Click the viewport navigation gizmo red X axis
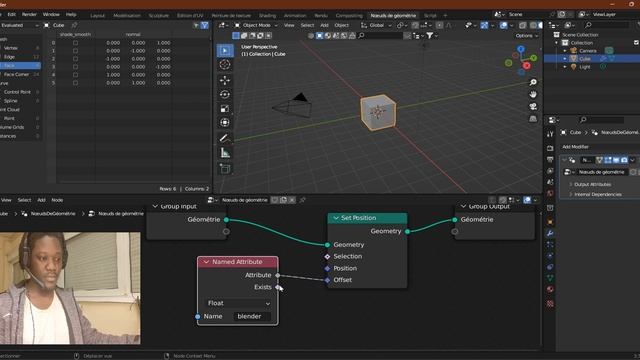640x360 pixels. (x=527, y=66)
